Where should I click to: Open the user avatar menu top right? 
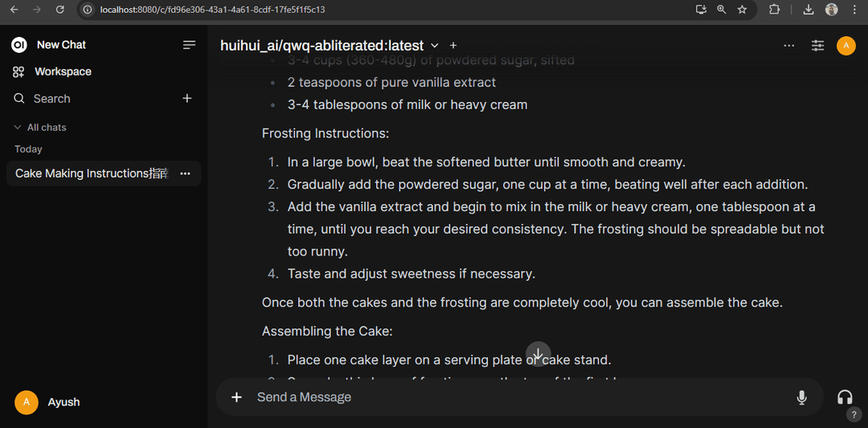click(x=845, y=45)
